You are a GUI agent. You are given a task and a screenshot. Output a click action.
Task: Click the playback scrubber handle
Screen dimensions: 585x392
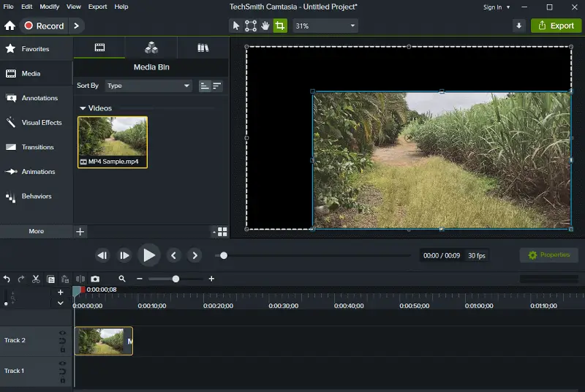click(224, 255)
